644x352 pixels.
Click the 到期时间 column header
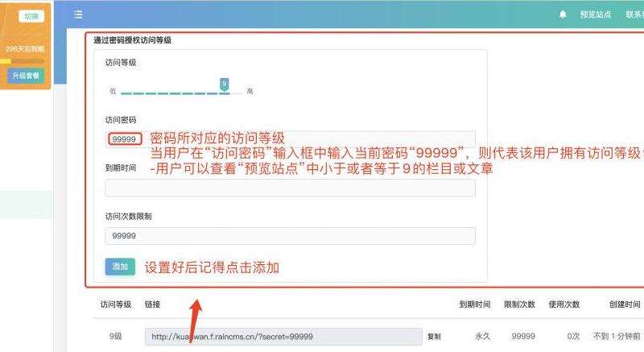(475, 304)
